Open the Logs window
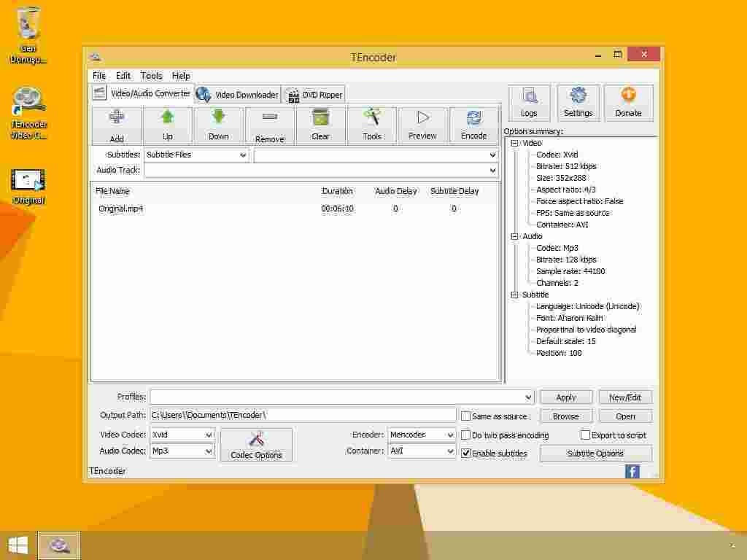The image size is (747, 560). 529,103
